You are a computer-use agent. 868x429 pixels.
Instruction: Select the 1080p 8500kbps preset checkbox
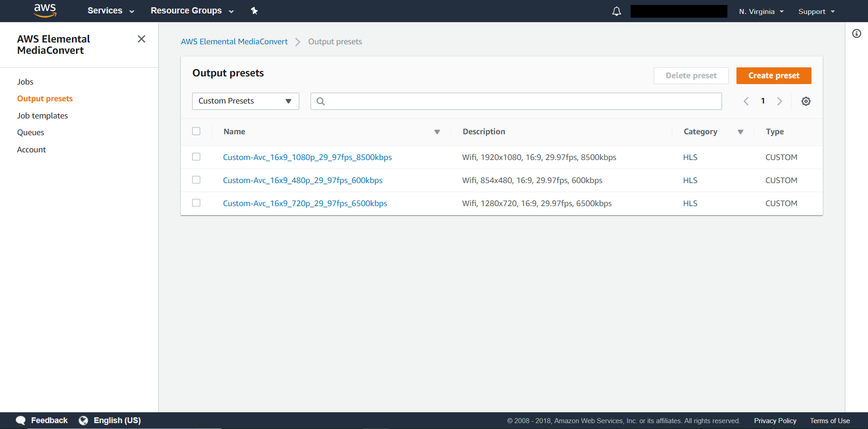[196, 156]
